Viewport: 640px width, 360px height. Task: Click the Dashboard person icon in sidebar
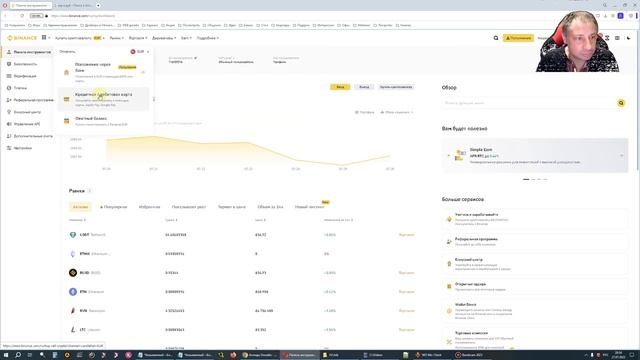pos(9,52)
